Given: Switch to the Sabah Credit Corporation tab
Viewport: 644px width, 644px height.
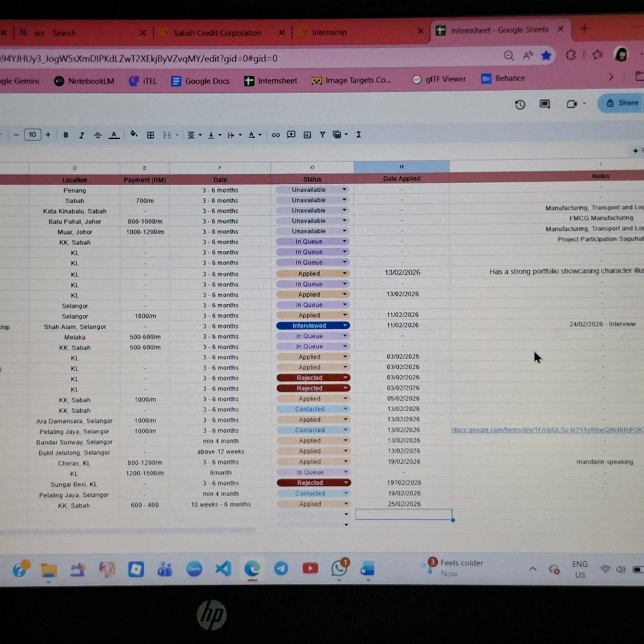Looking at the screenshot, I should click(x=217, y=33).
